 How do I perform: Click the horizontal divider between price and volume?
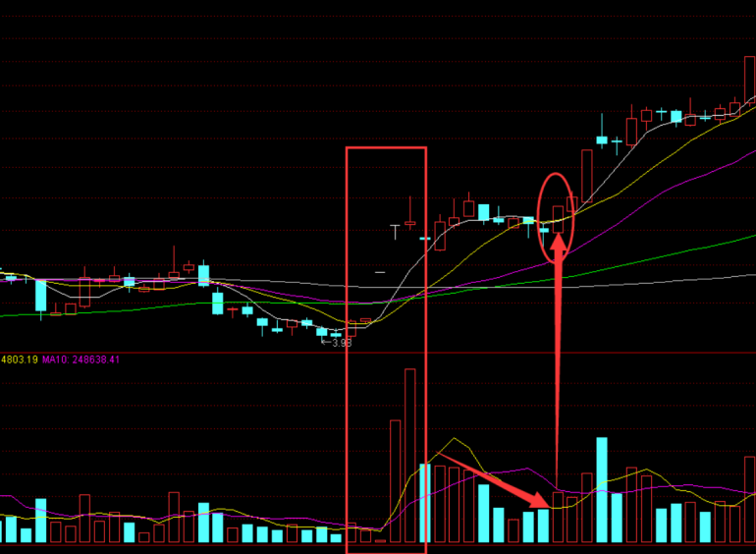[378, 352]
